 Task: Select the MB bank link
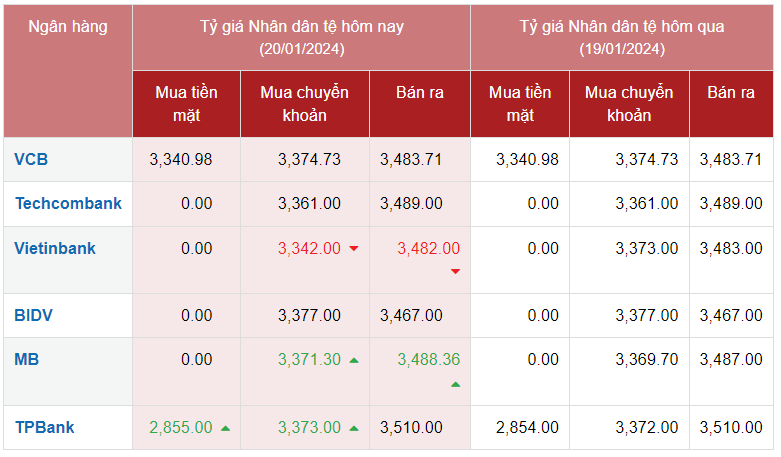click(x=27, y=359)
